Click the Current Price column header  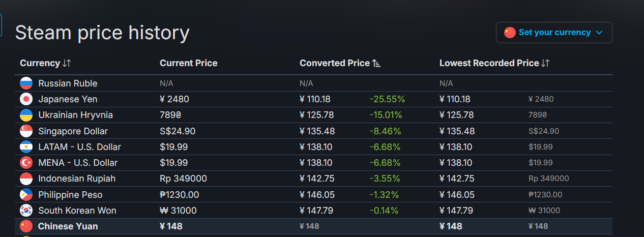[188, 63]
